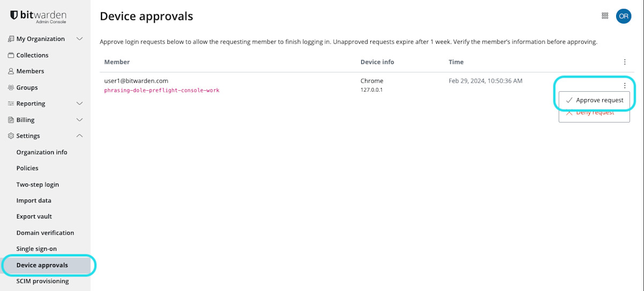Click the user1 row options kebab icon

tap(625, 85)
